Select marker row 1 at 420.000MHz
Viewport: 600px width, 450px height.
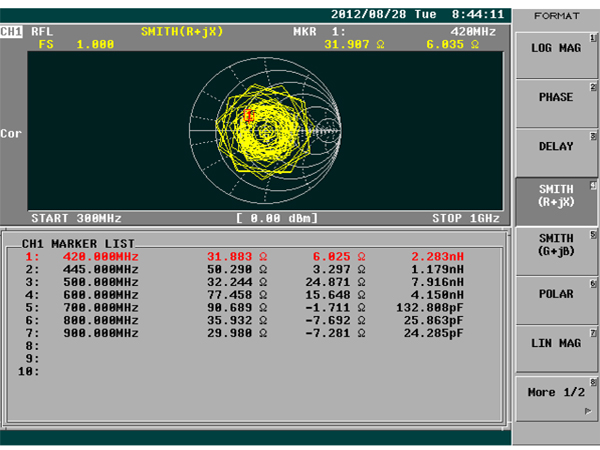coord(244,256)
